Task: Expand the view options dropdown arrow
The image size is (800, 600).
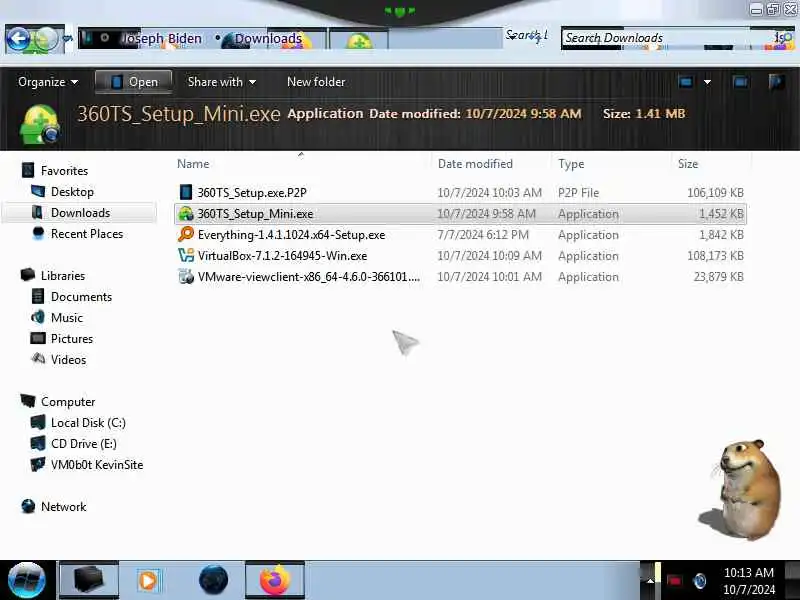Action: 707,82
